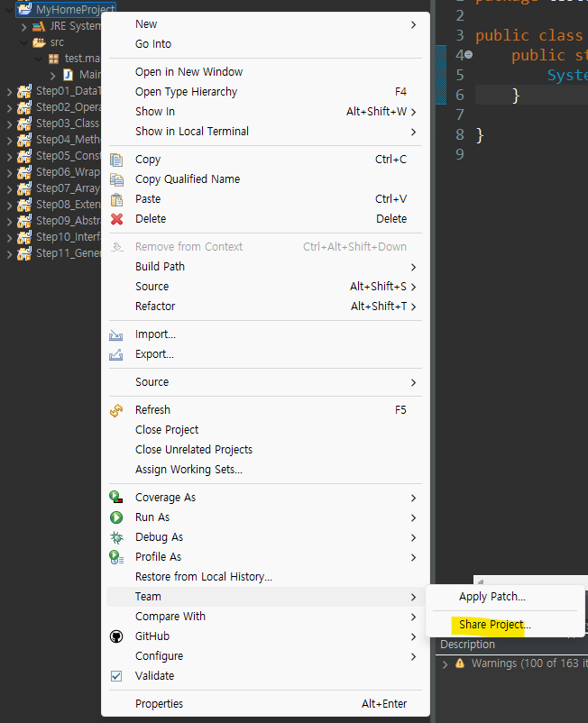Select Close Unrelated Projects
588x723 pixels.
[265, 450]
